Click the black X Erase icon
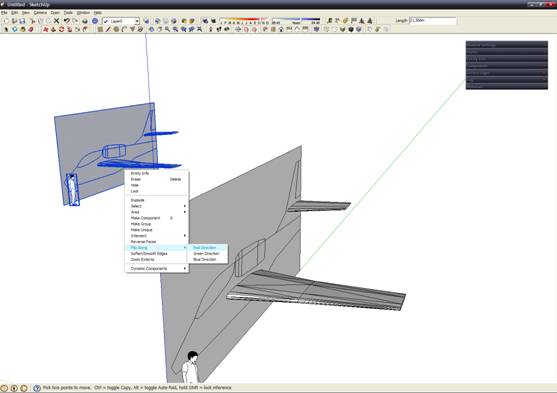 coord(56,21)
